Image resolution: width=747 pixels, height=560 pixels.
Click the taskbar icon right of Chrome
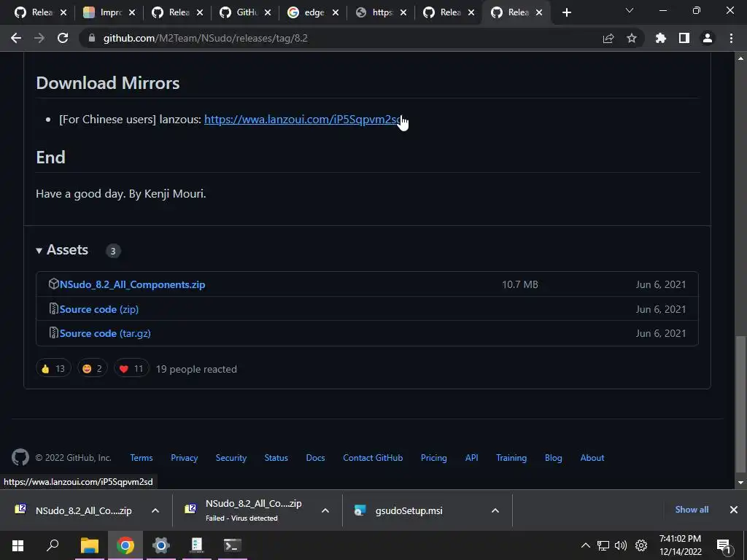[x=161, y=545]
